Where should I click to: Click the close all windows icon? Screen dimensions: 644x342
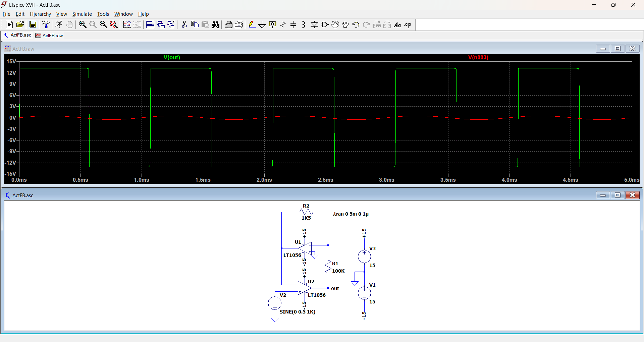pos(171,24)
